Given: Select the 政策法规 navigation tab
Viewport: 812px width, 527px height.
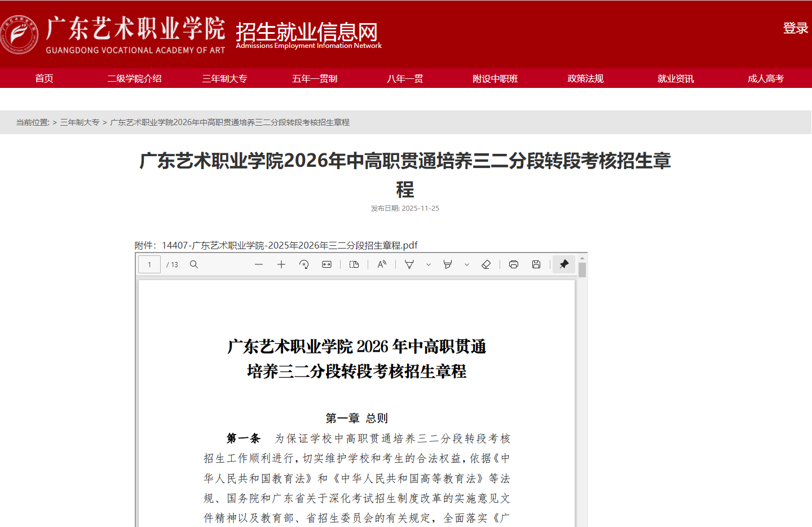Looking at the screenshot, I should (585, 78).
